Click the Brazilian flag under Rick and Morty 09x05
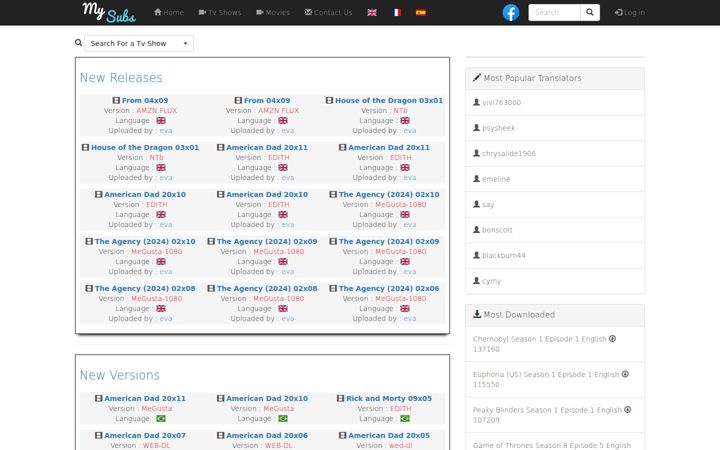 coord(405,418)
